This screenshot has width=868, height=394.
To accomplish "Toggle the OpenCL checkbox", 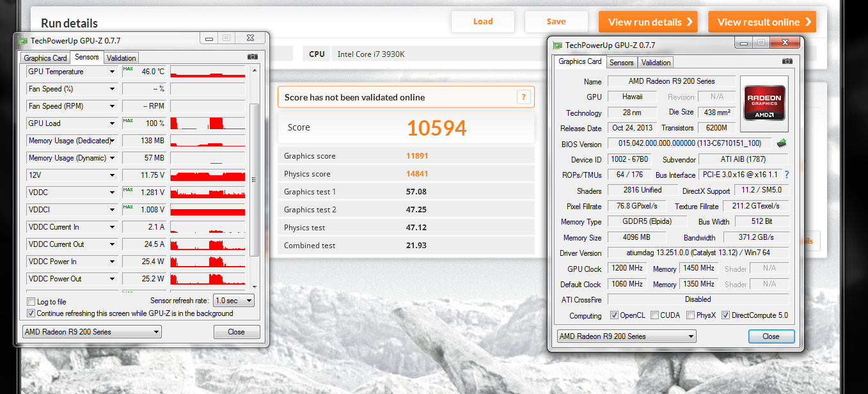I will 614,315.
